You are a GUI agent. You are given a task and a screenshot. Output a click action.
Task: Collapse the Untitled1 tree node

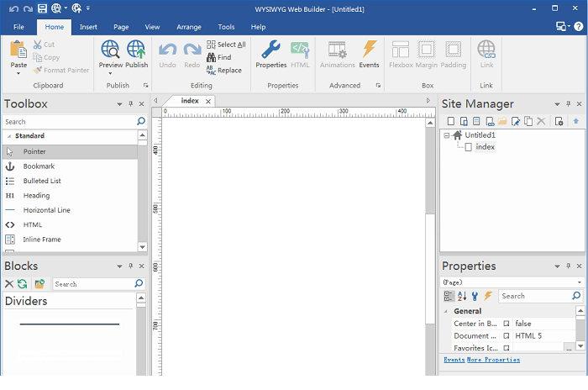[x=446, y=135]
